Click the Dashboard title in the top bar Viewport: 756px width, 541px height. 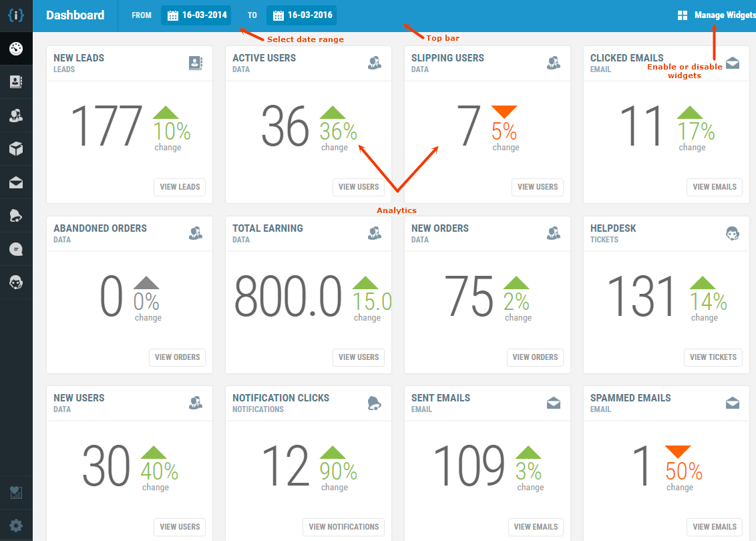75,15
